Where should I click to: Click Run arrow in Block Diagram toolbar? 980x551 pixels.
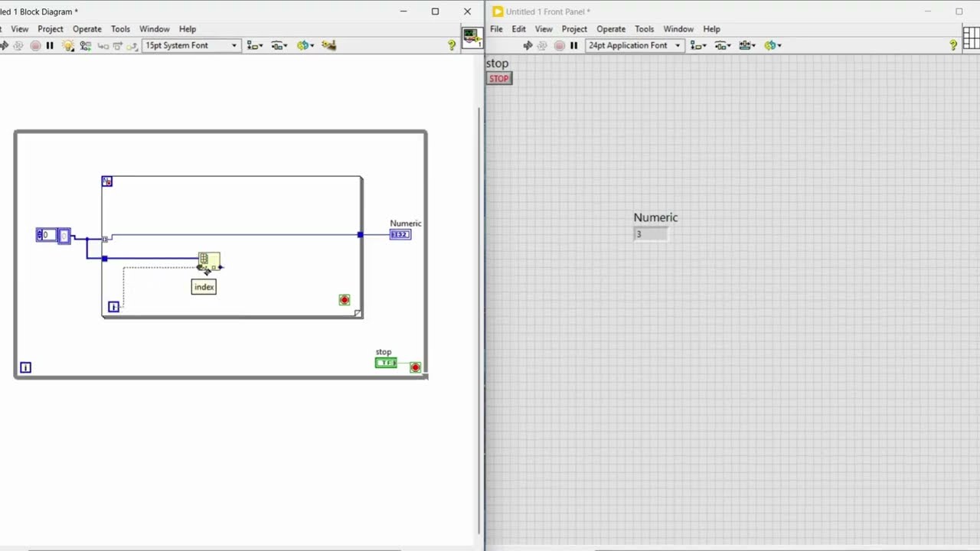pyautogui.click(x=4, y=46)
